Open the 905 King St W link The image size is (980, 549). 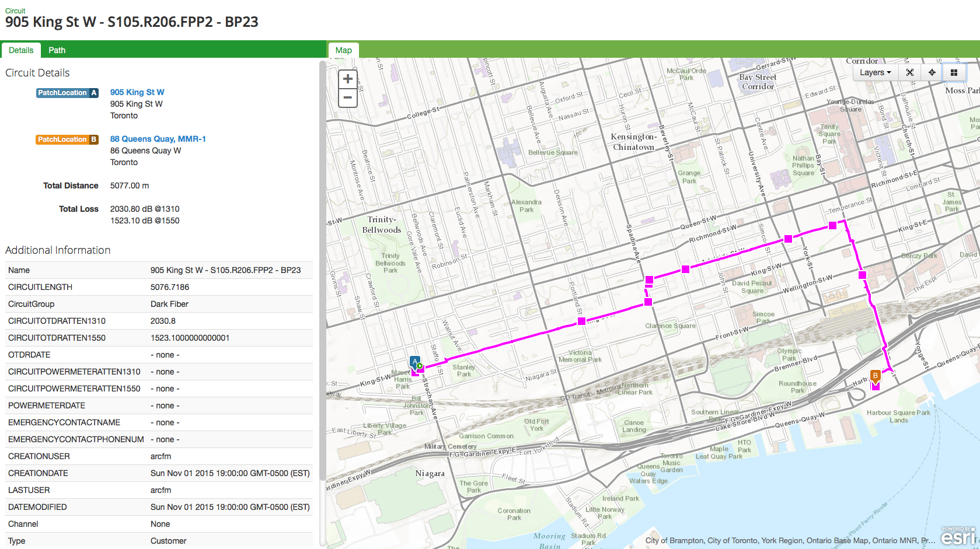point(137,92)
